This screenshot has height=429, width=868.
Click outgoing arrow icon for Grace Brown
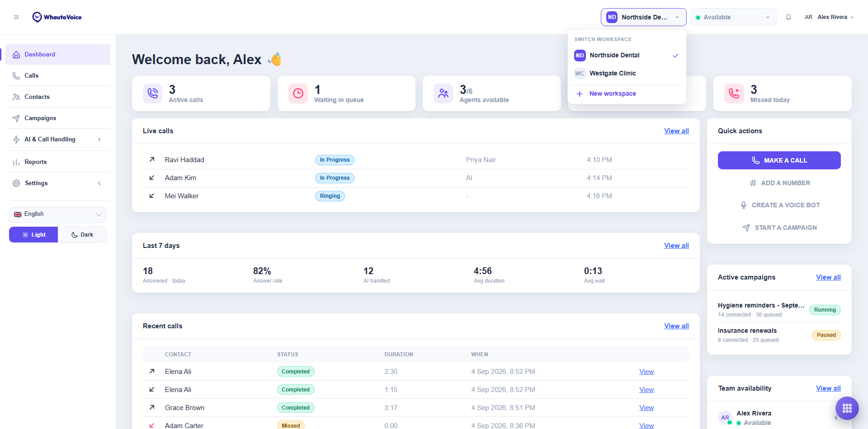[152, 407]
